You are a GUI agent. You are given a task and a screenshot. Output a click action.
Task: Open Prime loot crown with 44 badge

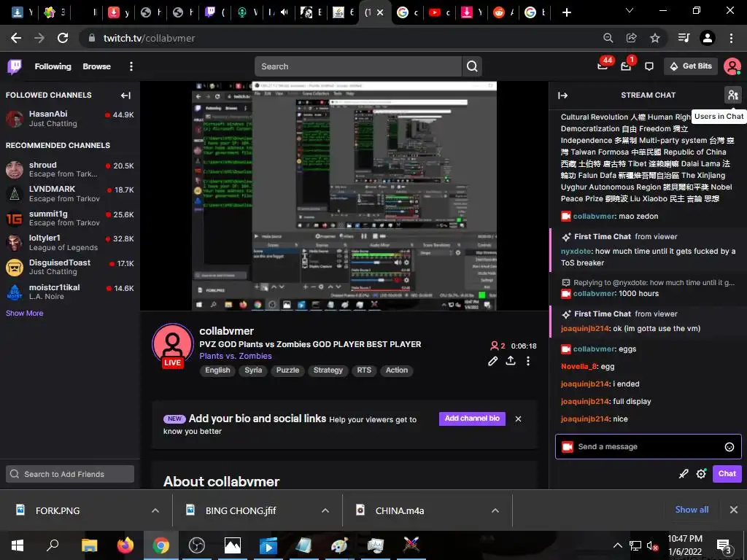(603, 66)
